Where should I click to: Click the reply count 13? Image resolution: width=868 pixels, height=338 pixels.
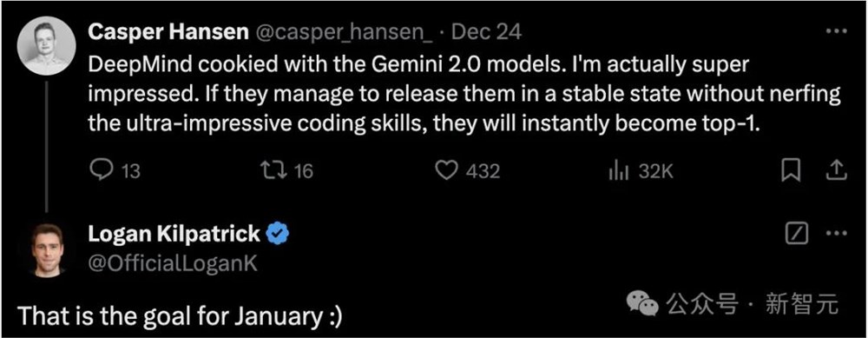coord(130,172)
